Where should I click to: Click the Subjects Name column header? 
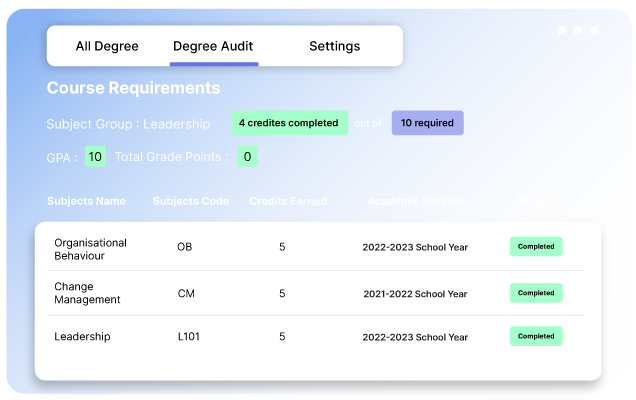pos(86,201)
